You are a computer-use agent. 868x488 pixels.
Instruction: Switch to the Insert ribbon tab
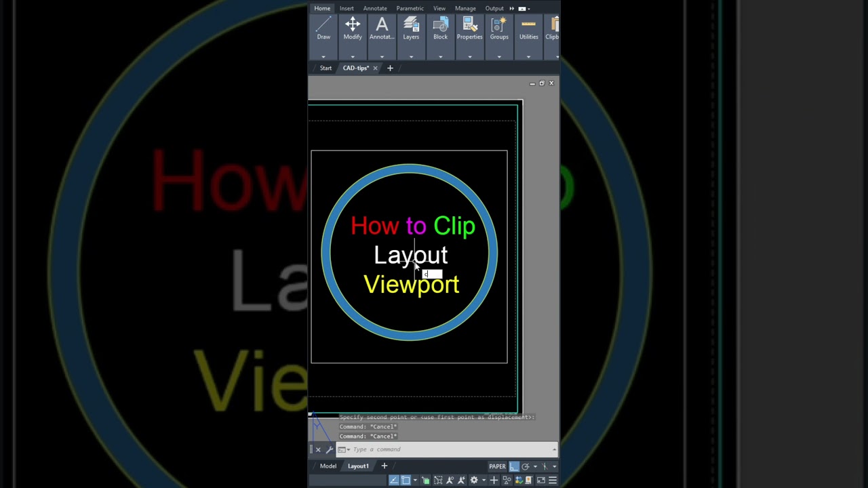click(347, 8)
